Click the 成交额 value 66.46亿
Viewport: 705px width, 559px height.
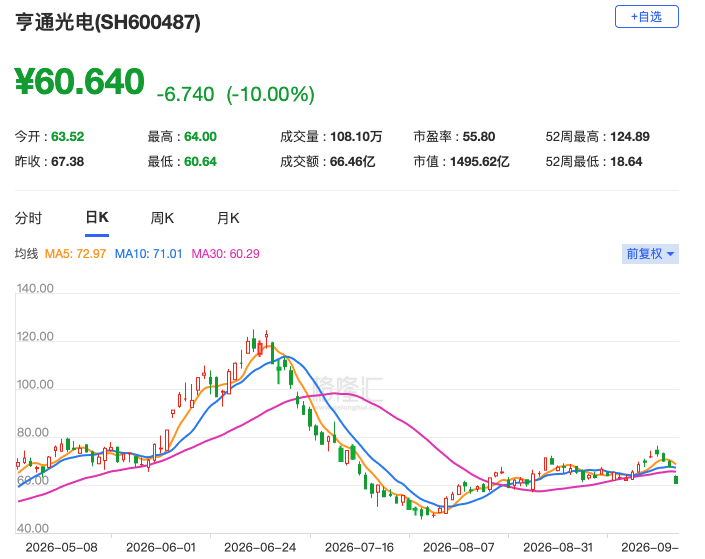pos(352,161)
